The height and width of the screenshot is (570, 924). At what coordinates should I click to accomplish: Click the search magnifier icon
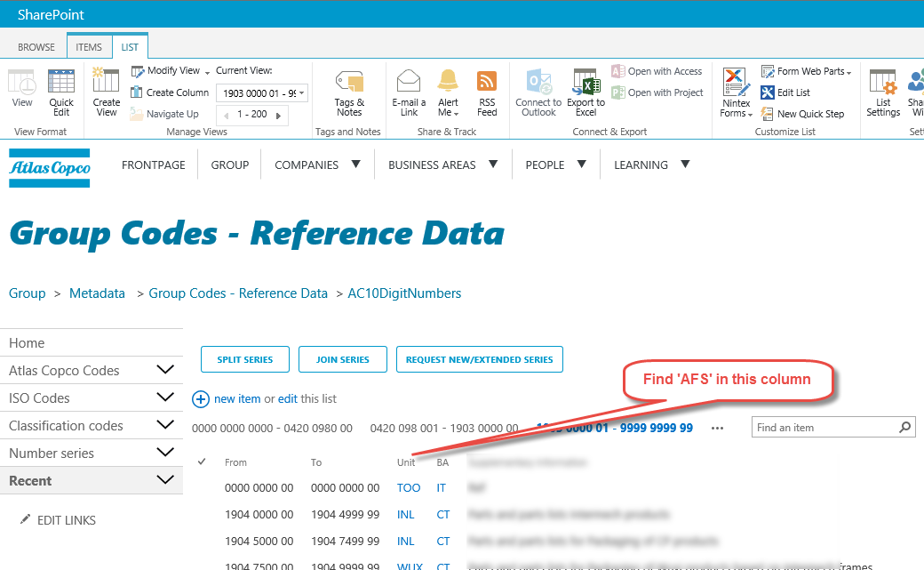(x=905, y=427)
